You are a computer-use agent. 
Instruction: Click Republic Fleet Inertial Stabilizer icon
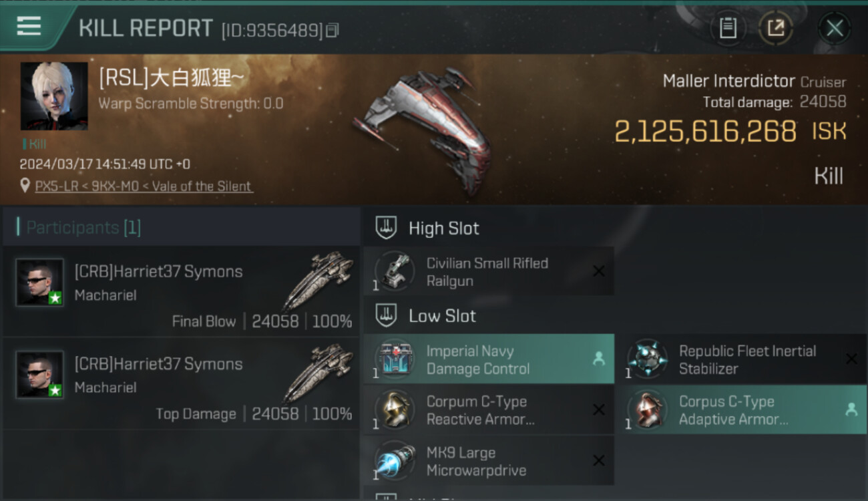(x=646, y=359)
